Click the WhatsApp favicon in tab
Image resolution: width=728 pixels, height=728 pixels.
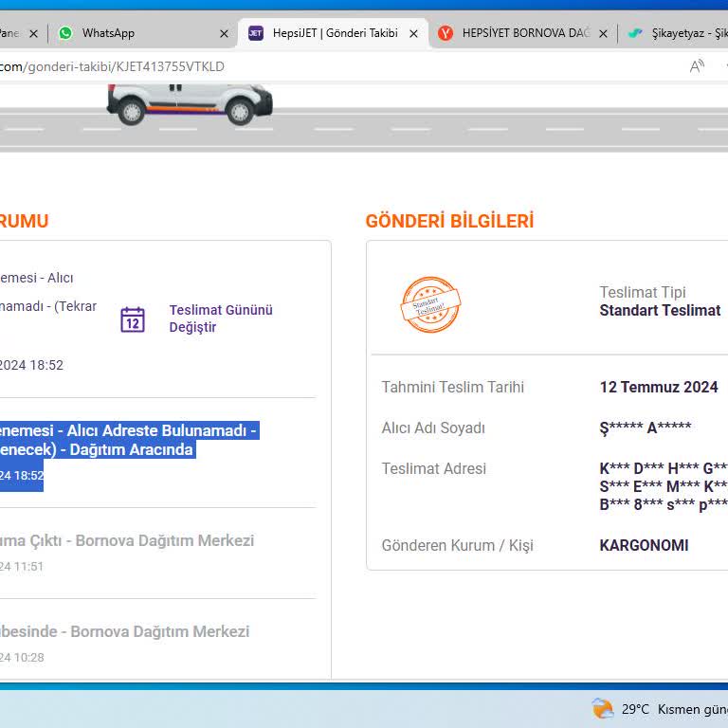click(65, 33)
